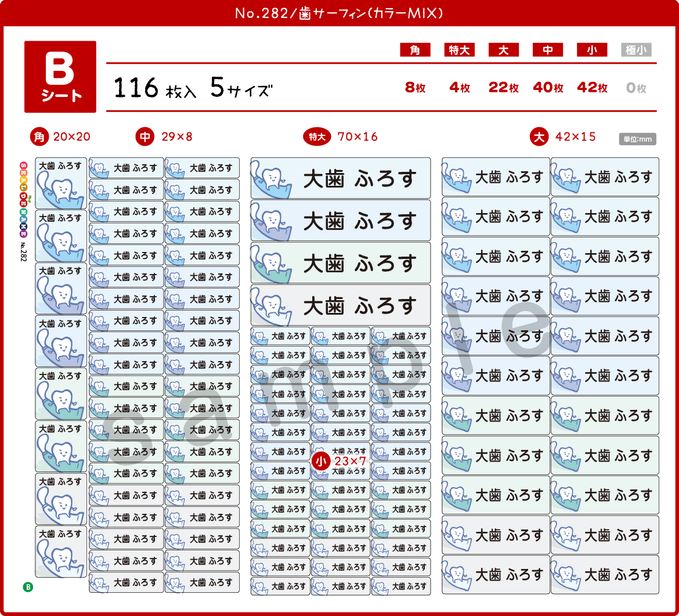This screenshot has width=679, height=616.
Task: Click the 40枚 count under 中
Action: coord(548,88)
